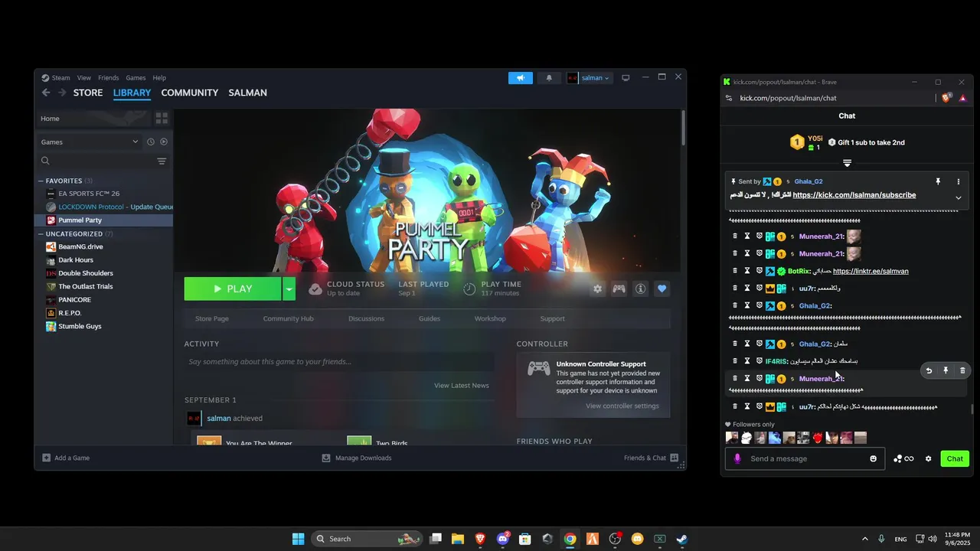This screenshot has height=551, width=980.
Task: Undo via hover toolbar on Muneerah_21 message
Action: 929,370
